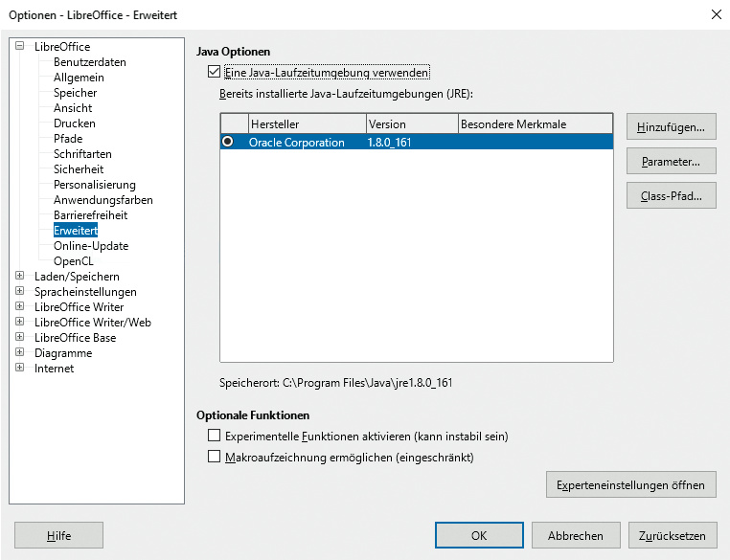Close the Optionen dialog window

pyautogui.click(x=717, y=14)
